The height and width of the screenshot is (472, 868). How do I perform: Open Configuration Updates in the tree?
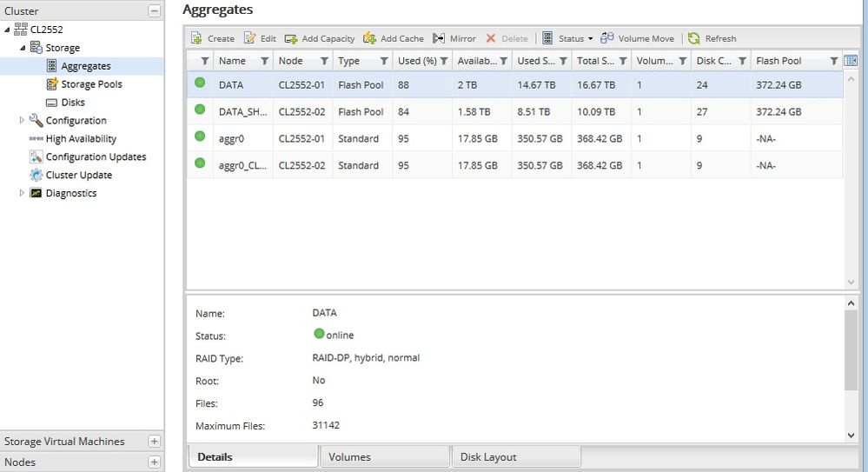pos(96,156)
